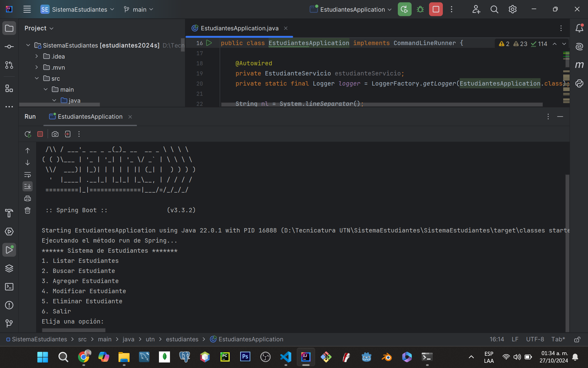Open the Commit tool window
Screen dimensions: 588x368
point(9,47)
